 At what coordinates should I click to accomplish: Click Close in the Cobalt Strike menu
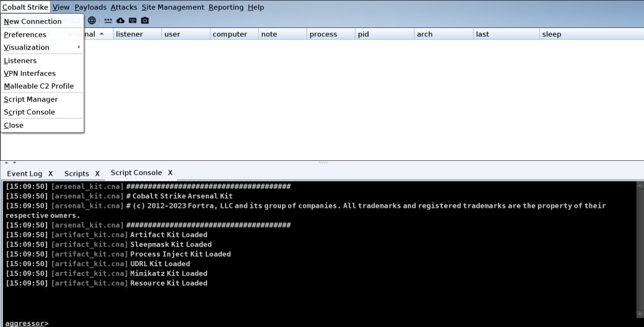tap(42, 125)
